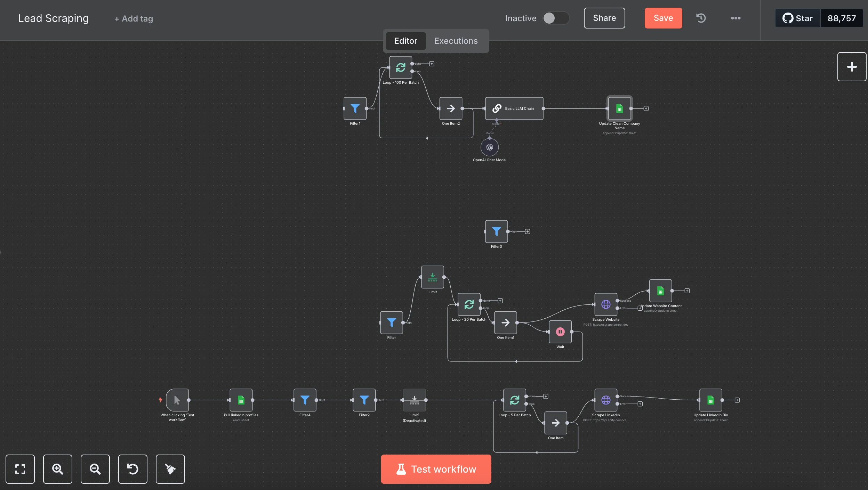Add node after Loop - 100 Per Batch done output
The height and width of the screenshot is (490, 868).
coord(432,64)
